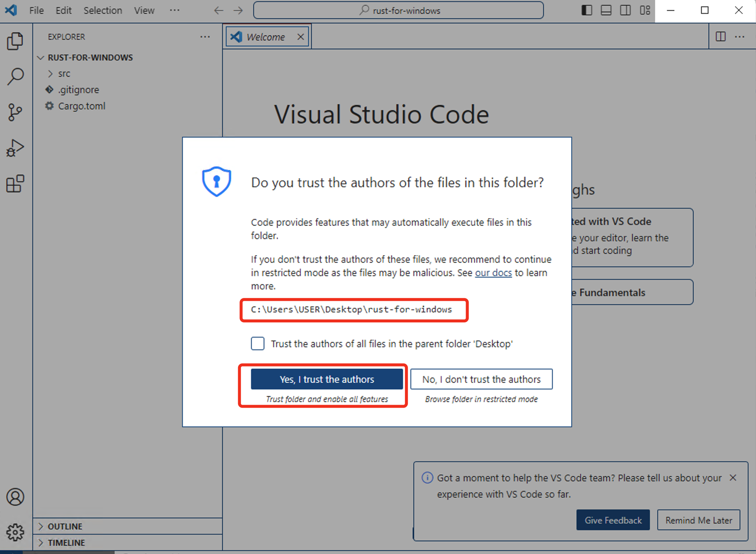The image size is (756, 554).
Task: Expand the src folder
Action: tap(64, 73)
